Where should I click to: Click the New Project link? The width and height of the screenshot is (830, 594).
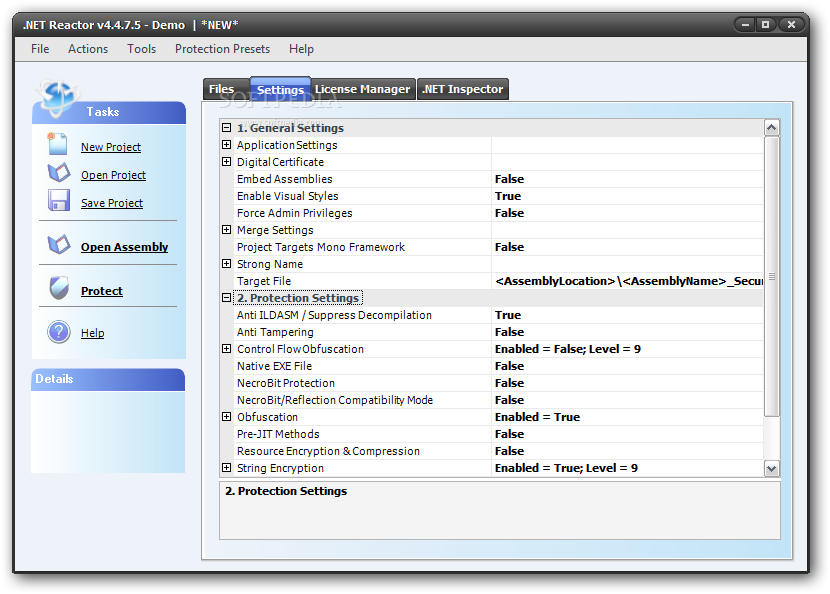click(111, 147)
